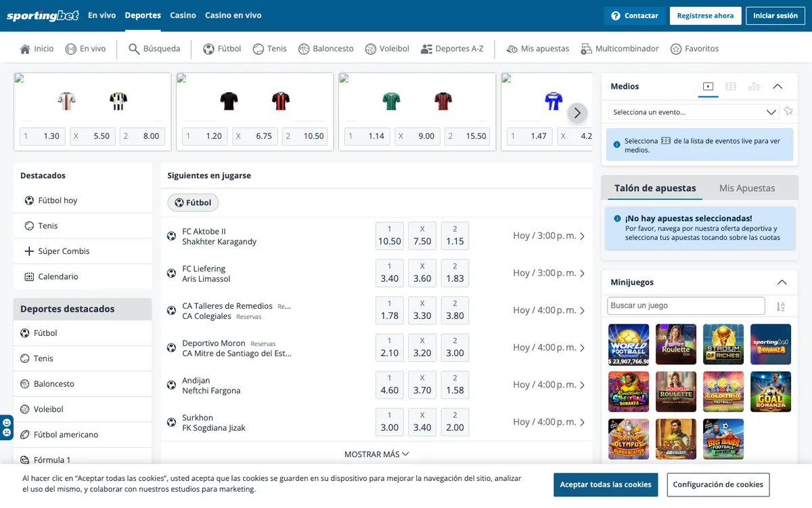Show scoreboard icon in Medios panel

click(x=731, y=86)
